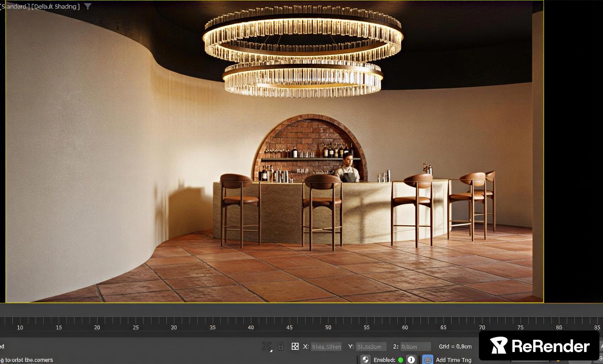This screenshot has height=364, width=603.
Task: Click the render sphere icon beside Enabled
Action: [x=365, y=360]
